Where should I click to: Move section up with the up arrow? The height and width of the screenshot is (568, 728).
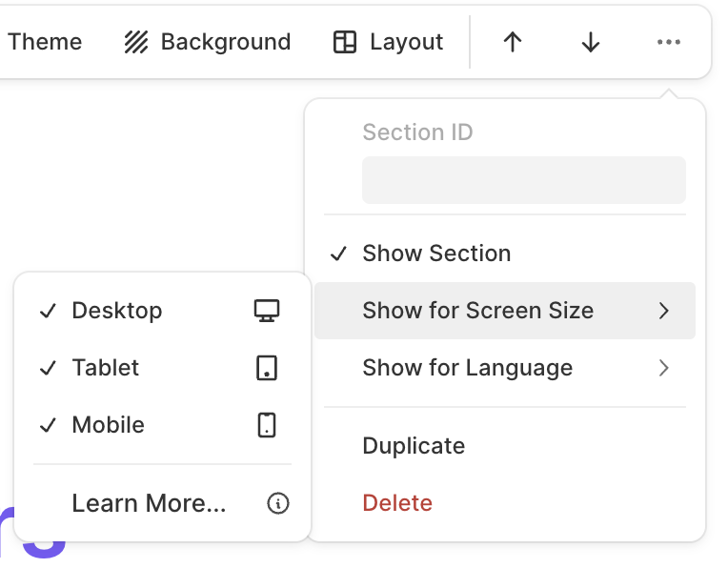[513, 42]
